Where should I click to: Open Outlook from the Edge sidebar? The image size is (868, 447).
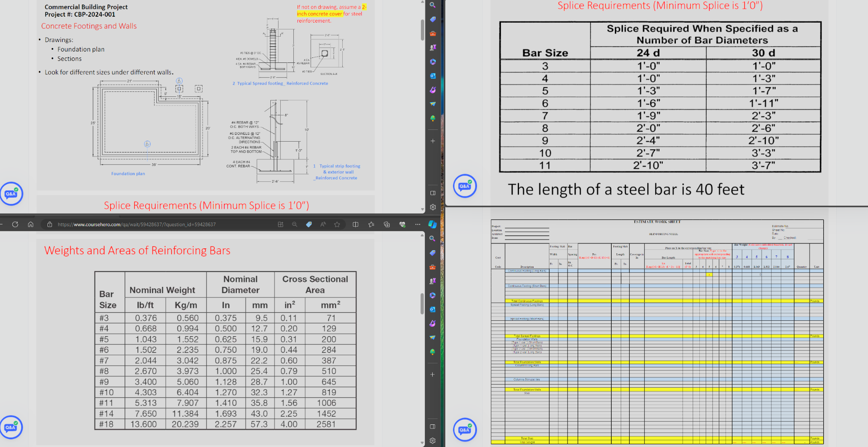pyautogui.click(x=433, y=76)
